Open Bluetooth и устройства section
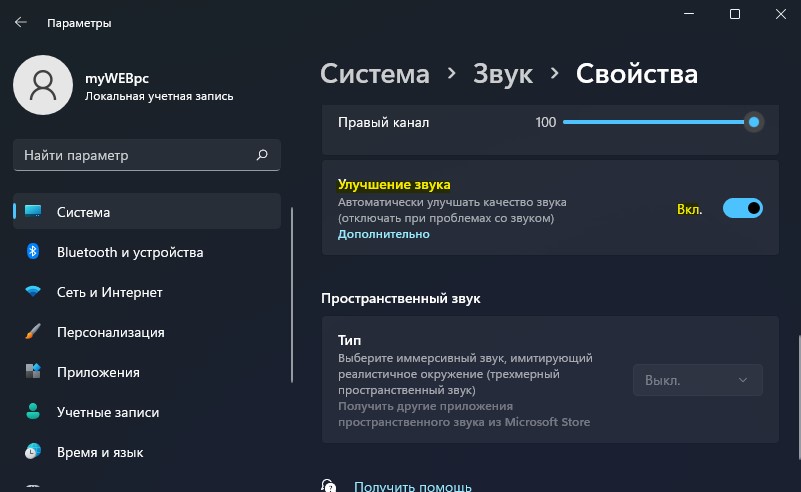801x492 pixels. click(147, 251)
